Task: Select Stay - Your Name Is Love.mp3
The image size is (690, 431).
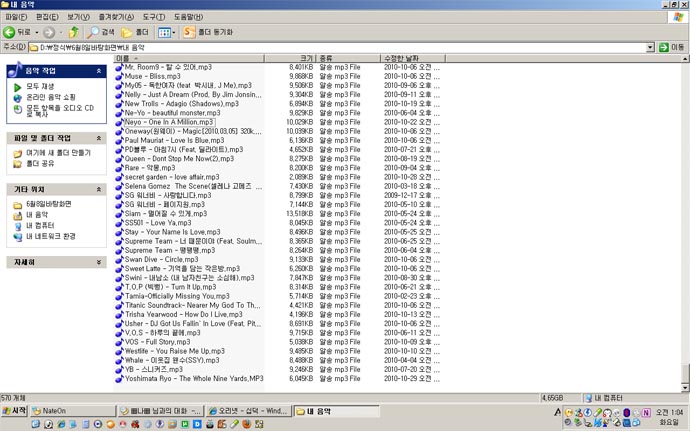Action: pos(172,232)
